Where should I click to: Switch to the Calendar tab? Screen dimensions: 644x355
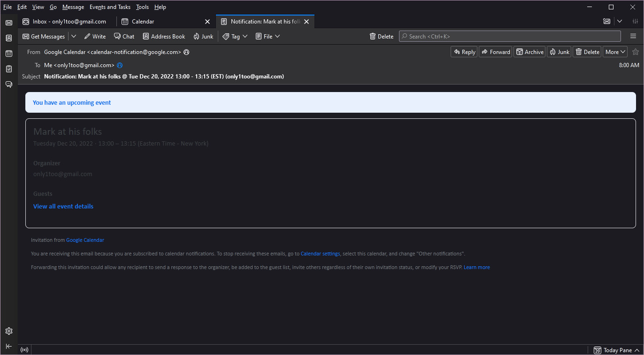coord(143,22)
